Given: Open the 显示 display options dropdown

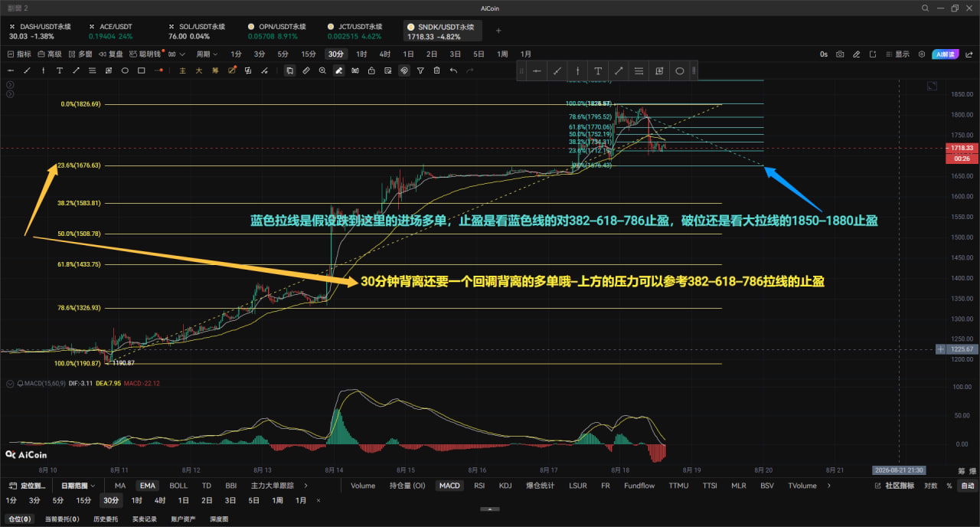Looking at the screenshot, I should tap(899, 54).
